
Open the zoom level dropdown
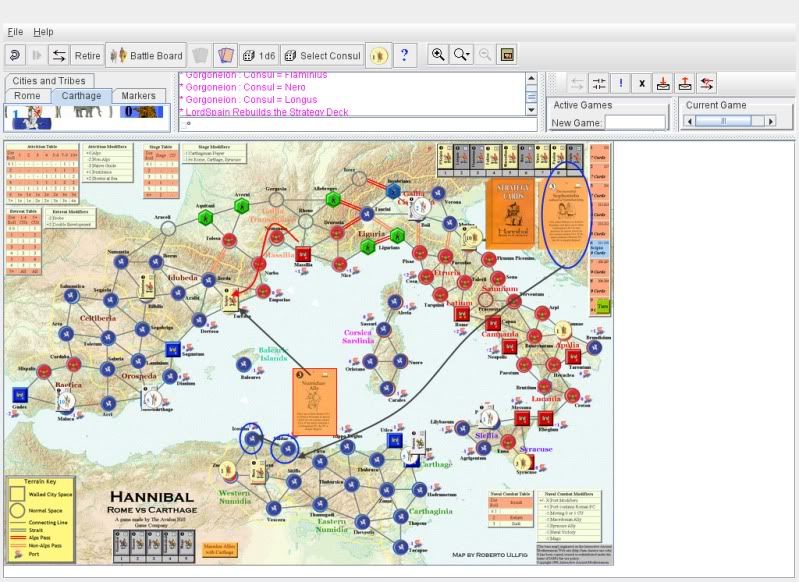pos(462,55)
